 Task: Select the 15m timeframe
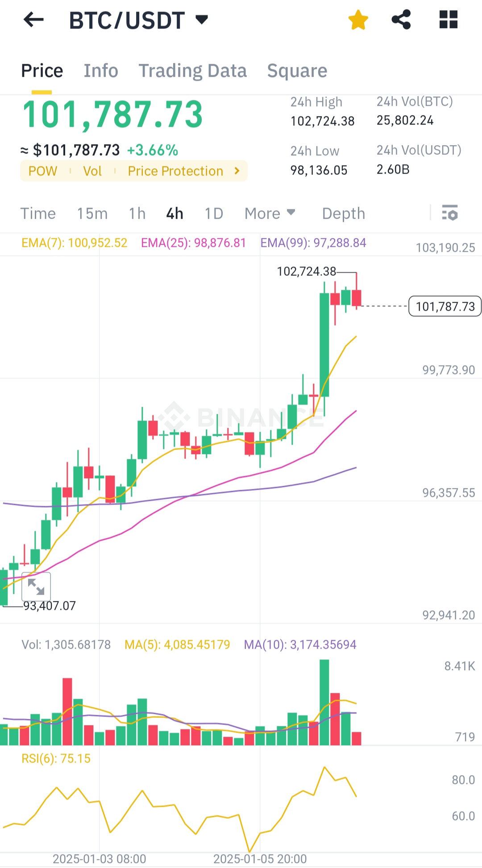coord(92,213)
